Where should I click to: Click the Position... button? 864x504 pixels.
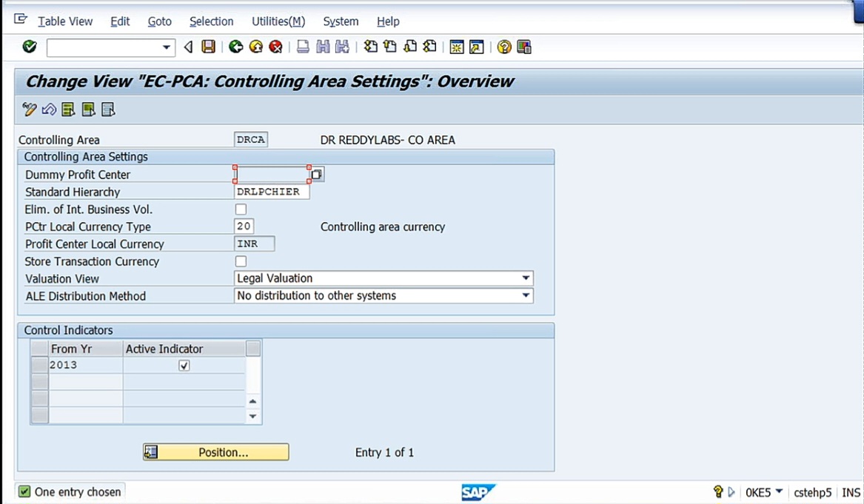[216, 452]
